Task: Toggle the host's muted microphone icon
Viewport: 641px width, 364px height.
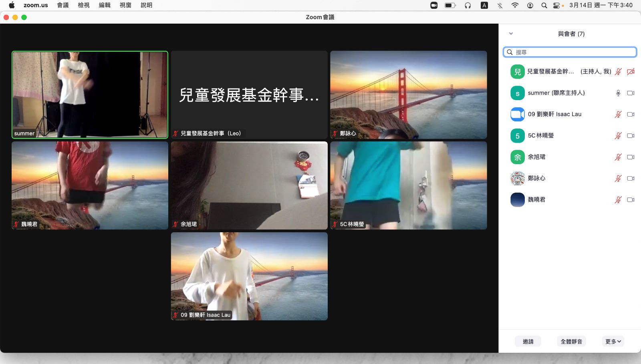Action: tap(618, 72)
